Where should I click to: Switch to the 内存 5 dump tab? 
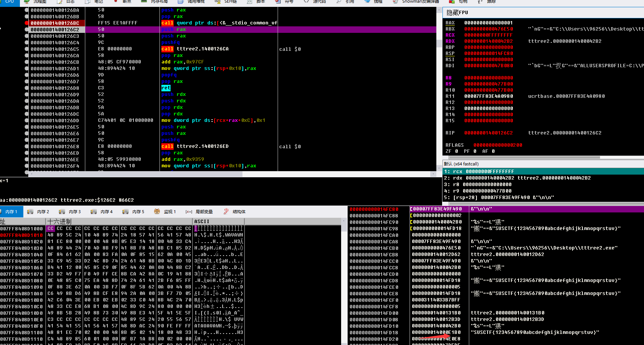click(134, 212)
